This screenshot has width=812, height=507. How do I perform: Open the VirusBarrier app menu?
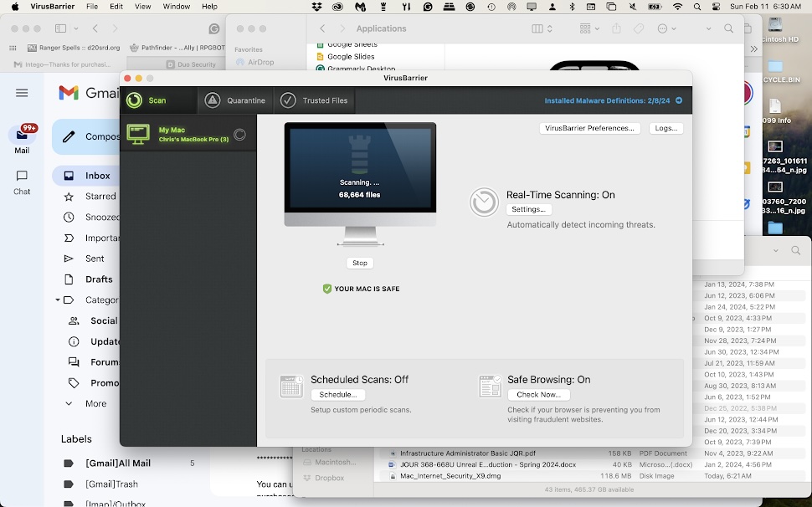click(52, 6)
